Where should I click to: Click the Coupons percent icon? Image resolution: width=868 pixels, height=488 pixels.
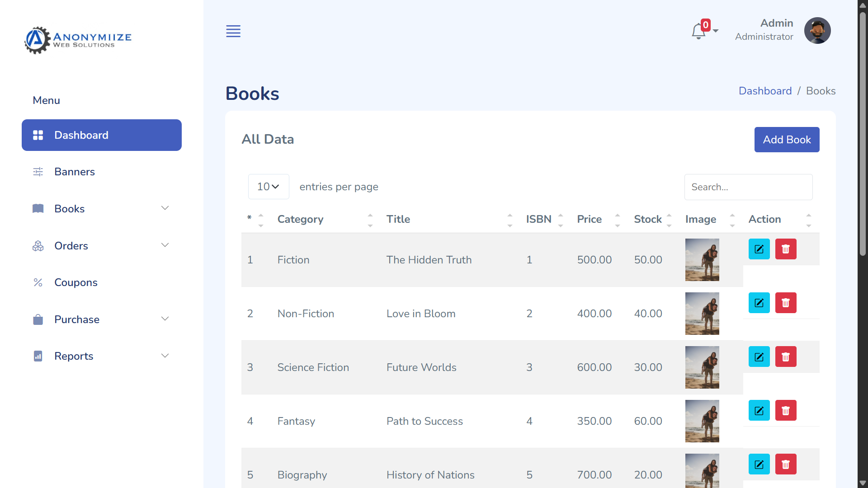coord(38,282)
